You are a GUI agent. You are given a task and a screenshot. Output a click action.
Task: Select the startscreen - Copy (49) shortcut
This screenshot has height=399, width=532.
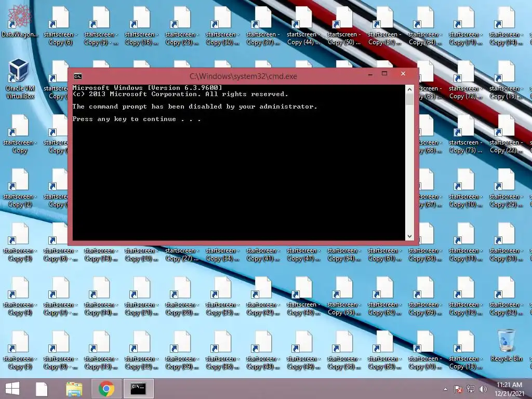click(x=303, y=350)
